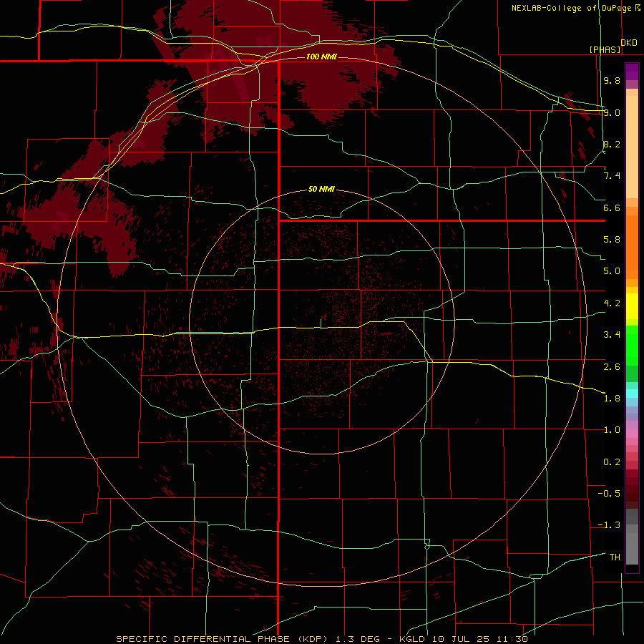Click the 2.6 scale value
The image size is (644, 644).
[x=612, y=367]
